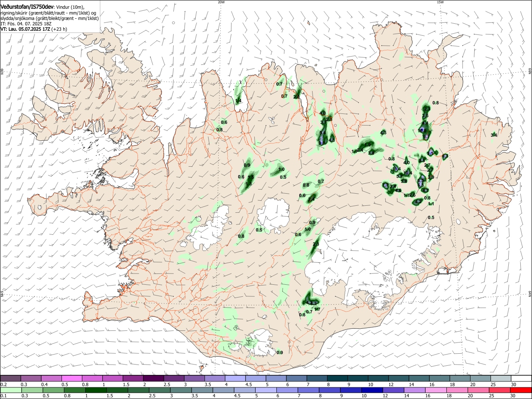
Task: Select the pale grey snow swatch at 25
Action: click(501, 379)
